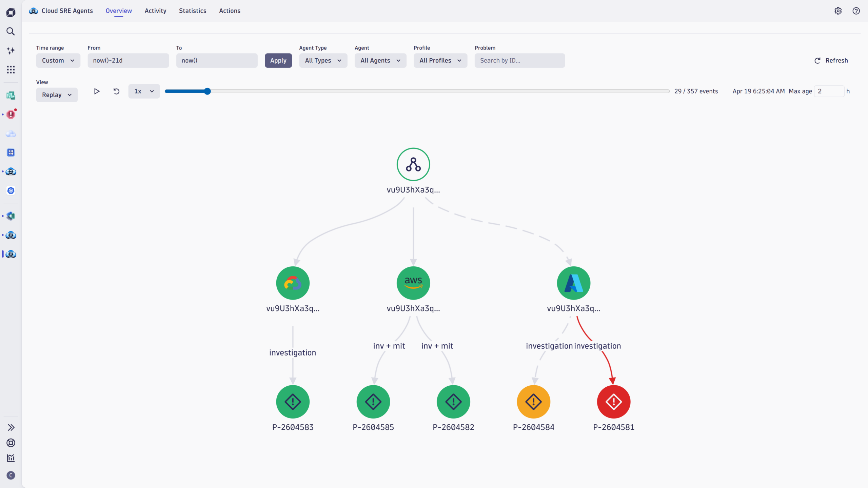
Task: Start replay with the play button
Action: [97, 91]
